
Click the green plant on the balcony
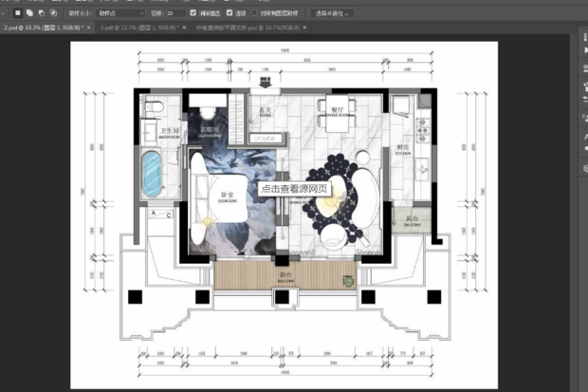coord(348,281)
